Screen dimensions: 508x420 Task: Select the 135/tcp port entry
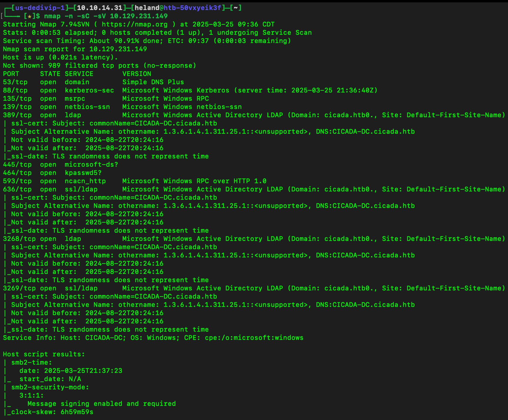coord(17,99)
